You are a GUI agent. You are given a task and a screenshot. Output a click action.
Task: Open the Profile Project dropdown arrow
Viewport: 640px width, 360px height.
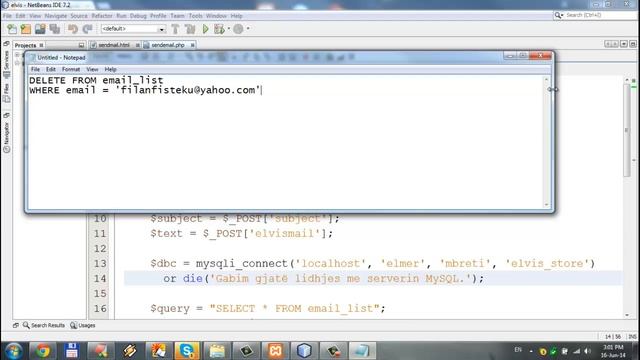pos(248,29)
